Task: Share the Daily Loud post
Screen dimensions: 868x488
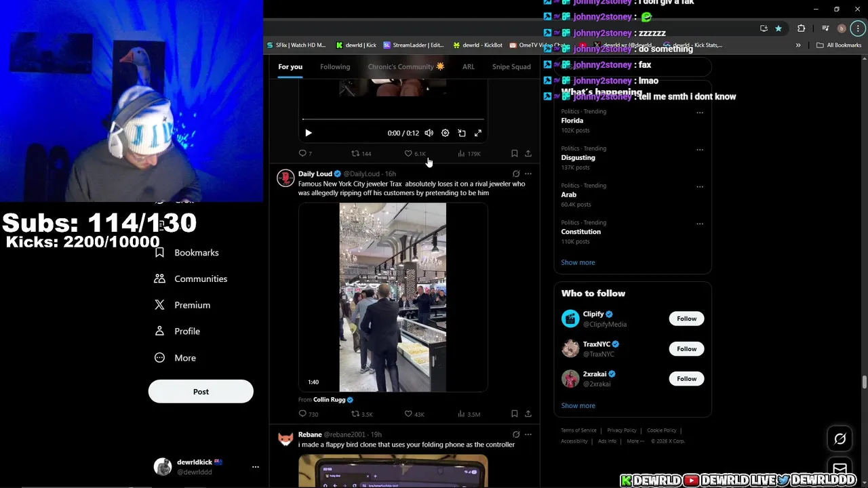Action: pos(528,414)
